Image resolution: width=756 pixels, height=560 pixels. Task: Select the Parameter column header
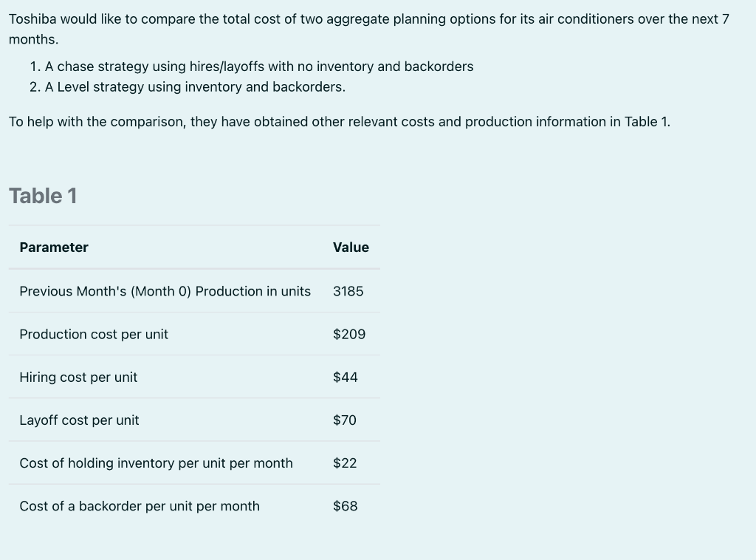pyautogui.click(x=53, y=247)
